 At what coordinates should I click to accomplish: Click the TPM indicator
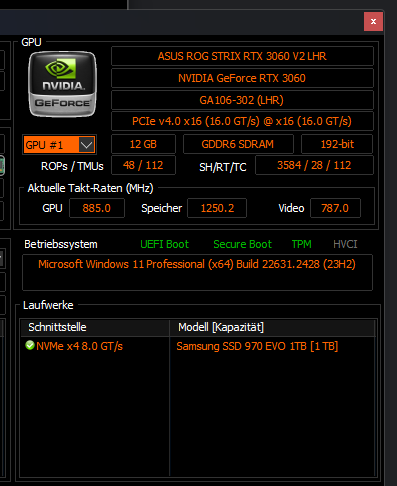(302, 244)
